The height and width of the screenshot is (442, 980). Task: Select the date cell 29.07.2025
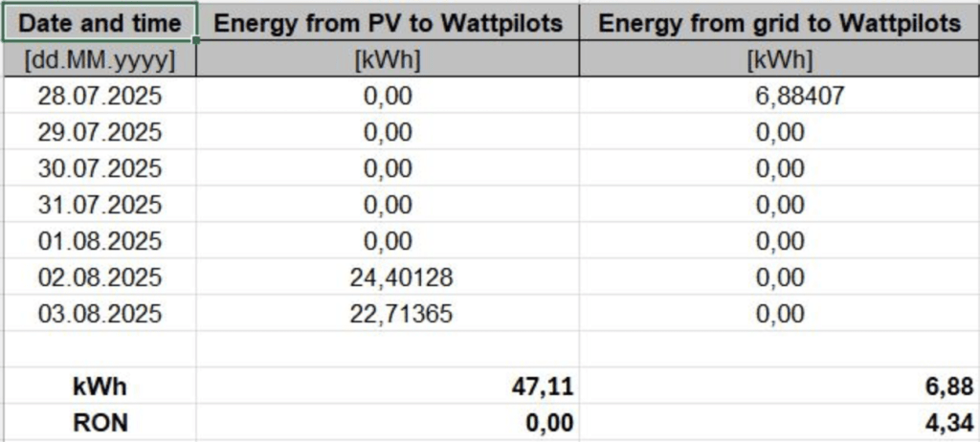[x=100, y=132]
